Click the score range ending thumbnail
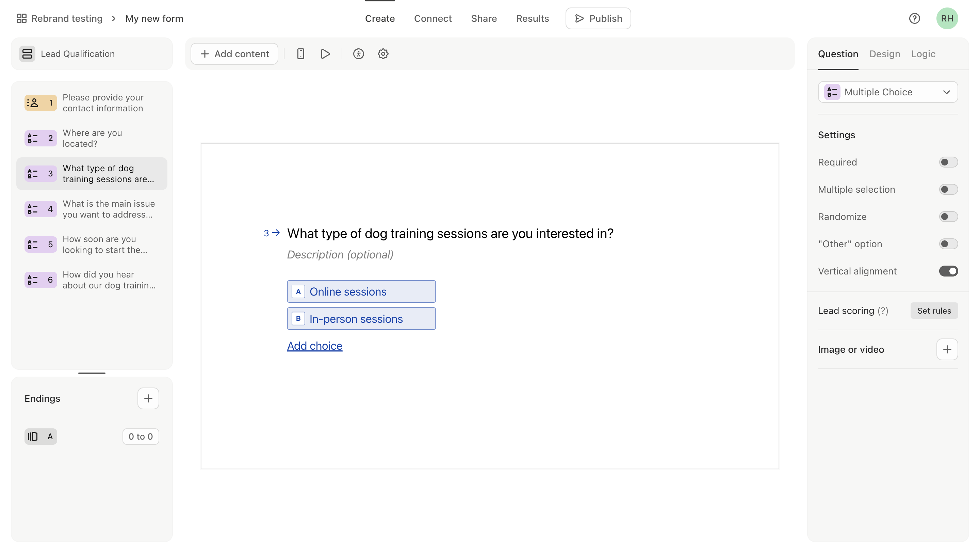The image size is (980, 553). (x=141, y=437)
